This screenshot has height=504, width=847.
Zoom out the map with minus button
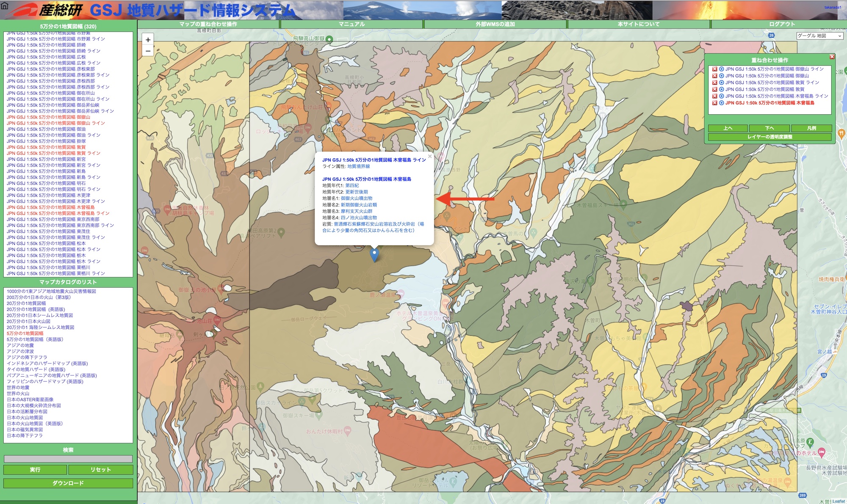[x=148, y=51]
